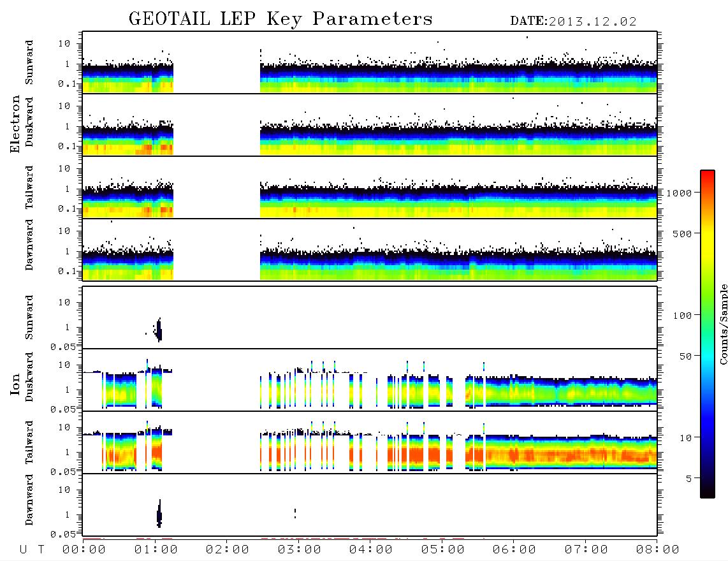Click the U T time axis label
This screenshot has height=561, width=728.
point(33,550)
